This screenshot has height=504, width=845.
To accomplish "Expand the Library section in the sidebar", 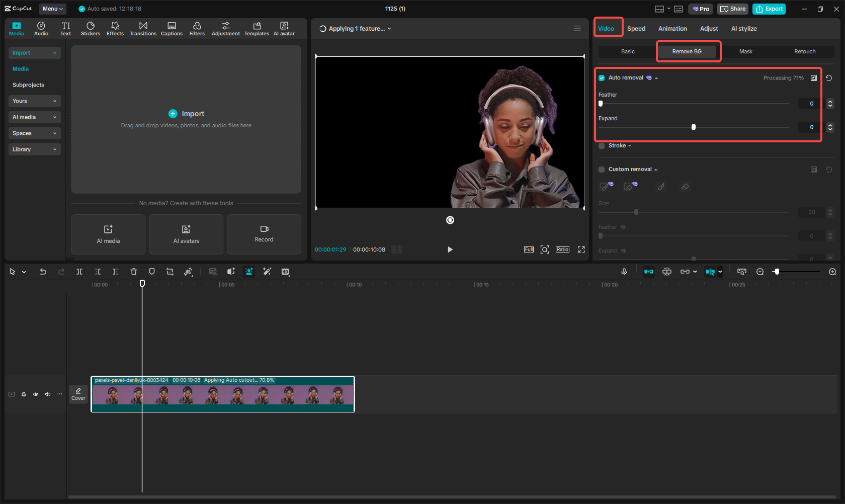I will click(34, 149).
